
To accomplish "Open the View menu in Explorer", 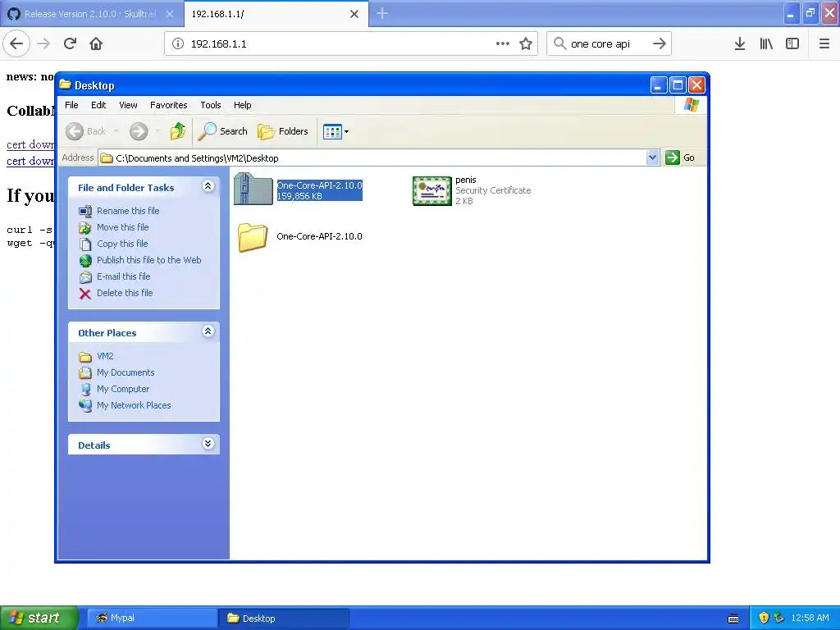I will pos(128,105).
